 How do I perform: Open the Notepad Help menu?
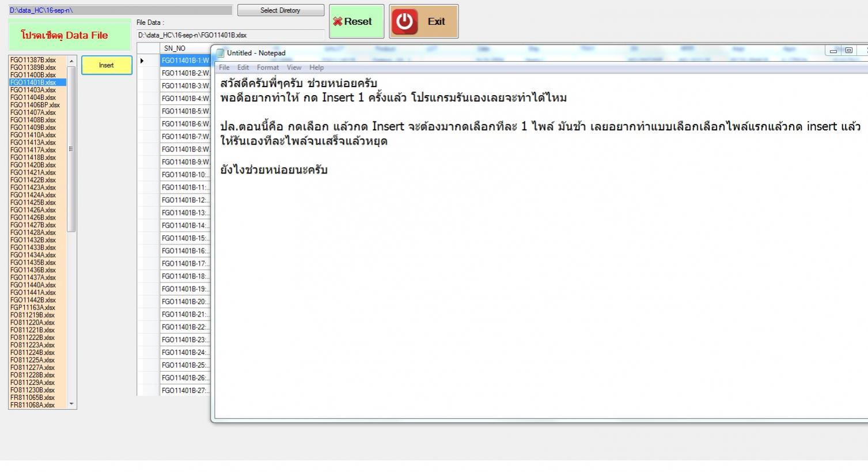(316, 67)
